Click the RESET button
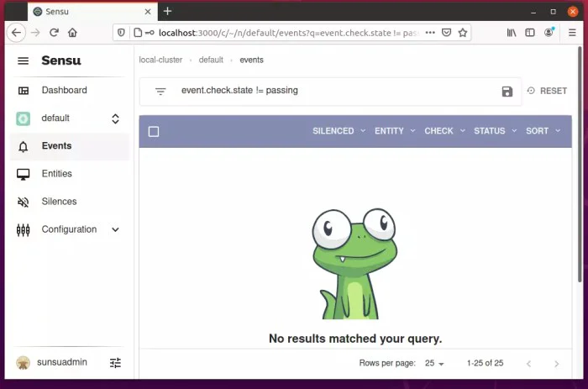 tap(547, 91)
